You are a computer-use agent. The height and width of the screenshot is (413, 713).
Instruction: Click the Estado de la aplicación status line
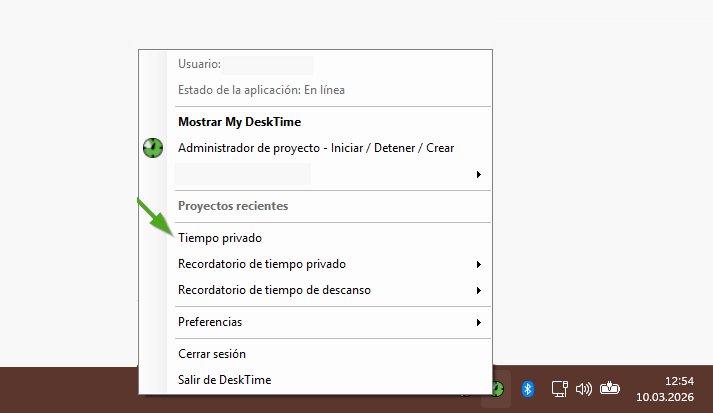pos(261,90)
